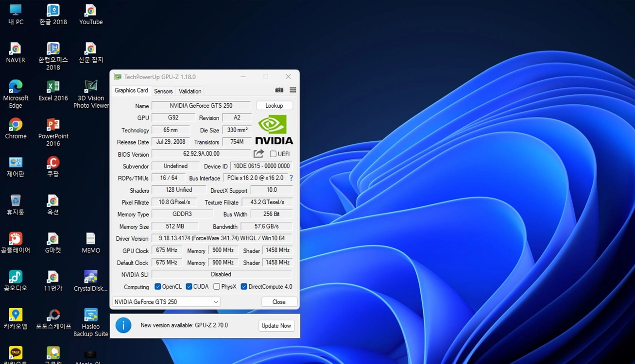The width and height of the screenshot is (635, 364).
Task: Toggle the PhysX checkbox
Action: [217, 286]
